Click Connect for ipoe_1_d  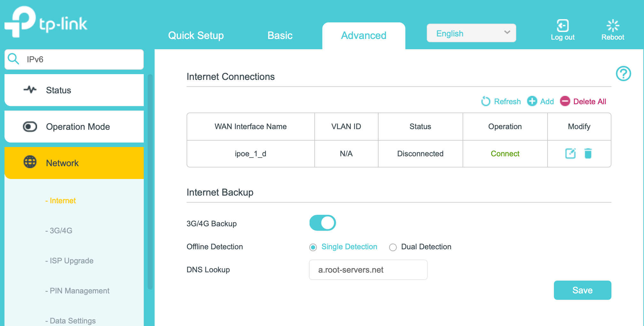click(505, 154)
